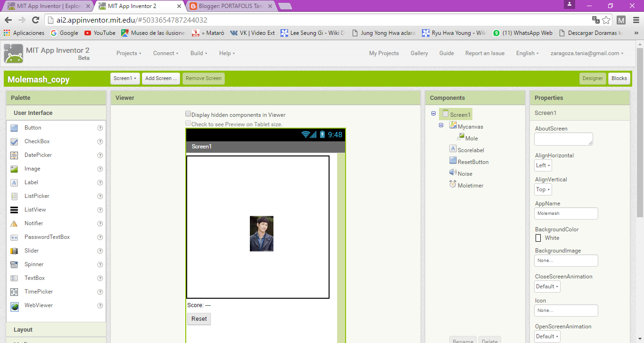The width and height of the screenshot is (644, 343).
Task: Open the account email dropdown
Action: click(x=587, y=53)
